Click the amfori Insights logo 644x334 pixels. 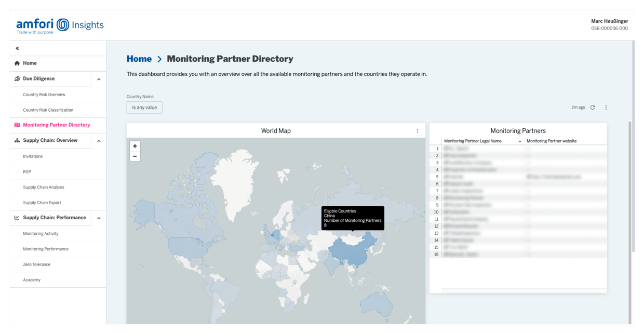[60, 25]
